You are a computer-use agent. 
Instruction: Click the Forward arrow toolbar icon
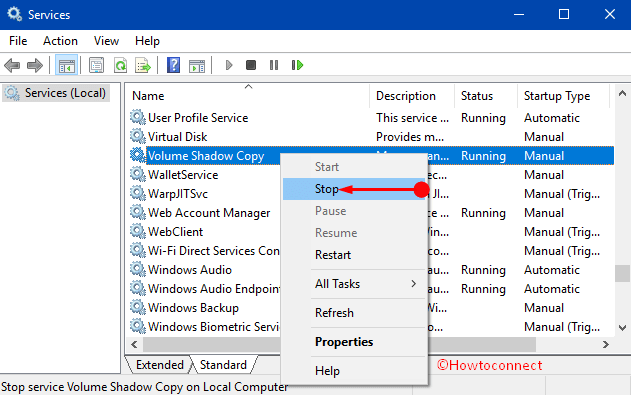pos(35,65)
